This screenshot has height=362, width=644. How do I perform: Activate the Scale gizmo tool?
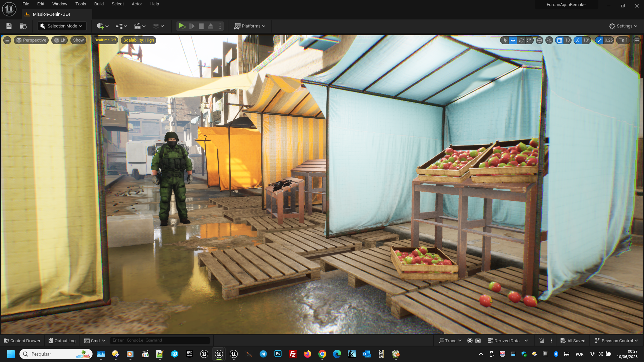[529, 40]
